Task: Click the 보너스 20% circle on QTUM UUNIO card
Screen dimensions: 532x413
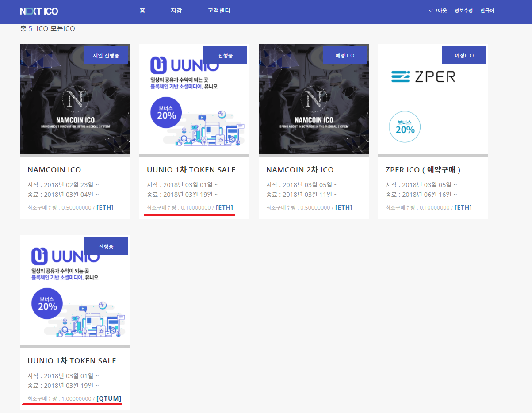Action: [x=47, y=303]
